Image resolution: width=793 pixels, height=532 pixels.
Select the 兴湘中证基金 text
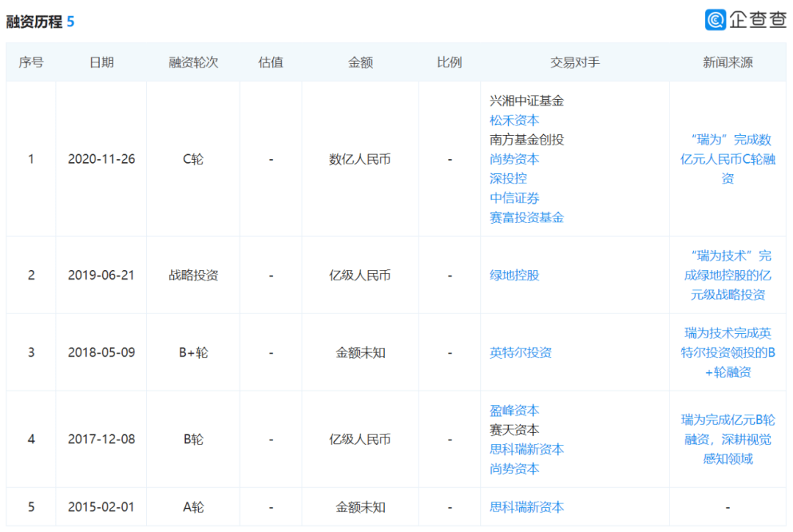[526, 101]
